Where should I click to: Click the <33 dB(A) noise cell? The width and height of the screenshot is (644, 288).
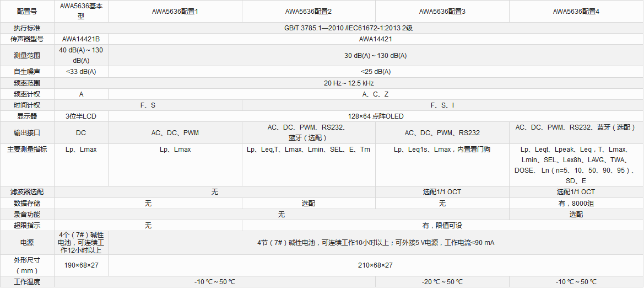(x=81, y=72)
